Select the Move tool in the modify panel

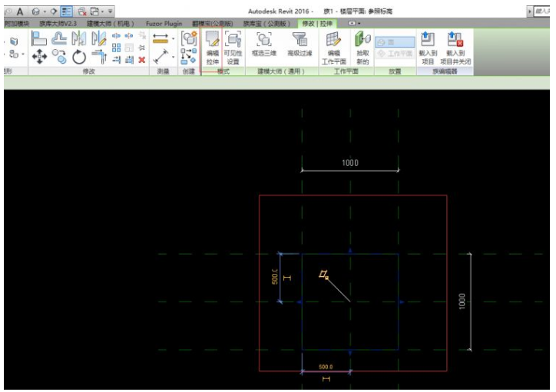tap(40, 58)
